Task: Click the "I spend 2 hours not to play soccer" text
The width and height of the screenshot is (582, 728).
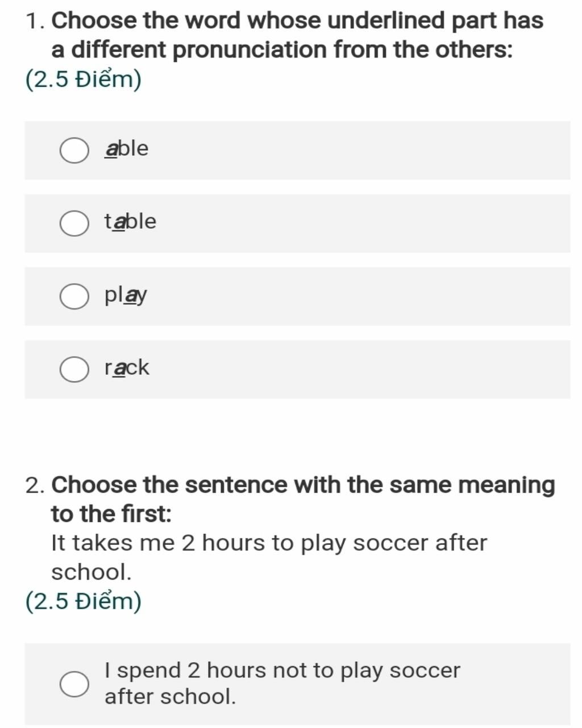Action: tap(282, 683)
